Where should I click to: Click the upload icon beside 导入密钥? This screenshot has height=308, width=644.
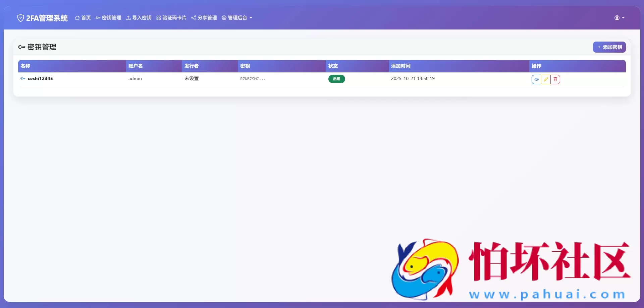click(x=128, y=18)
